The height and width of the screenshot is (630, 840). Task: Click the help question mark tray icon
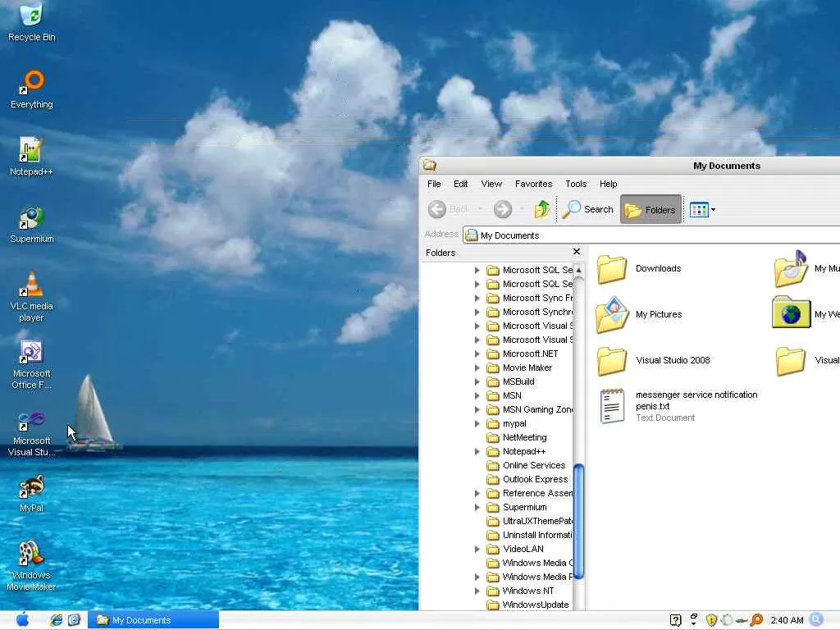676,620
